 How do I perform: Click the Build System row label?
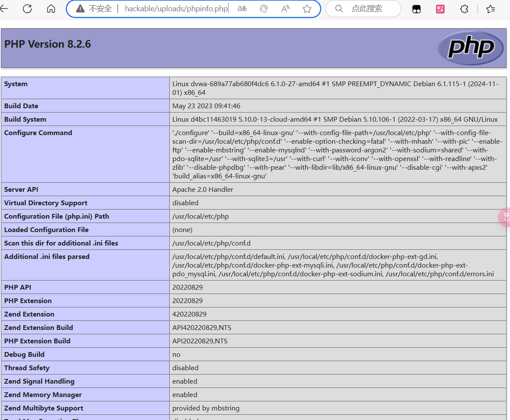point(25,120)
